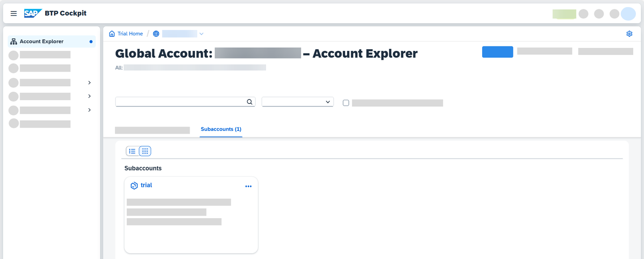Open the hamburger navigation menu
This screenshot has width=644, height=259.
(14, 13)
